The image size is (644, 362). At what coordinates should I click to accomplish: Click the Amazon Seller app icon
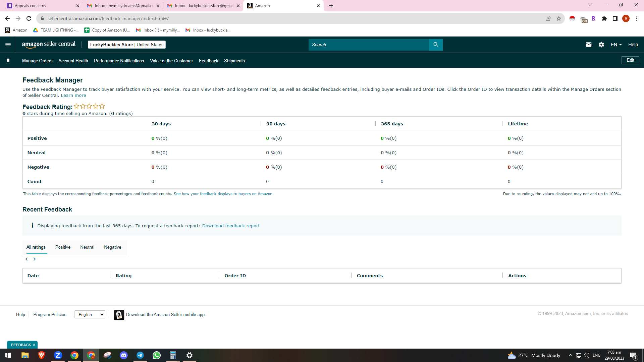coord(119,315)
